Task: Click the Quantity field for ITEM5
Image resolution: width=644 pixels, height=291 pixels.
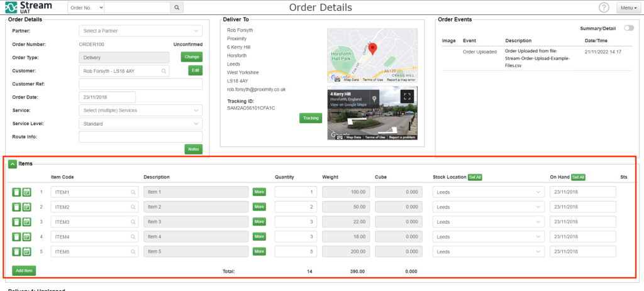Action: tap(296, 251)
